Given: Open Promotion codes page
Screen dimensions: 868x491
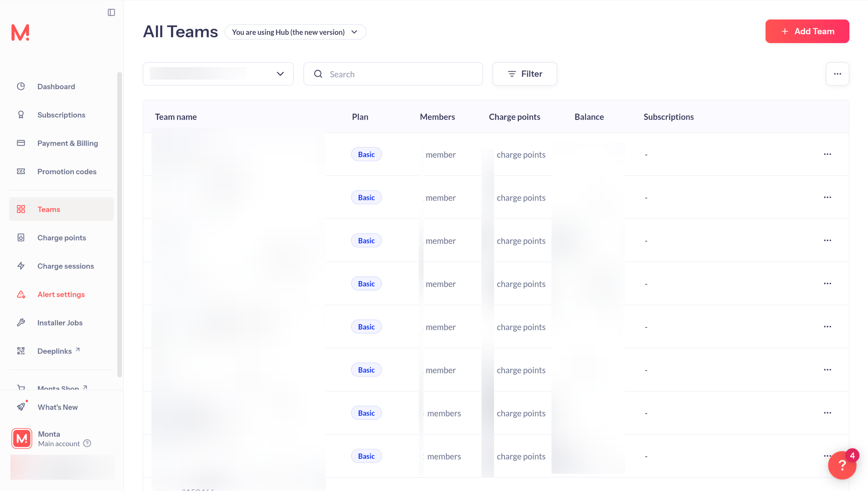Looking at the screenshot, I should click(67, 172).
